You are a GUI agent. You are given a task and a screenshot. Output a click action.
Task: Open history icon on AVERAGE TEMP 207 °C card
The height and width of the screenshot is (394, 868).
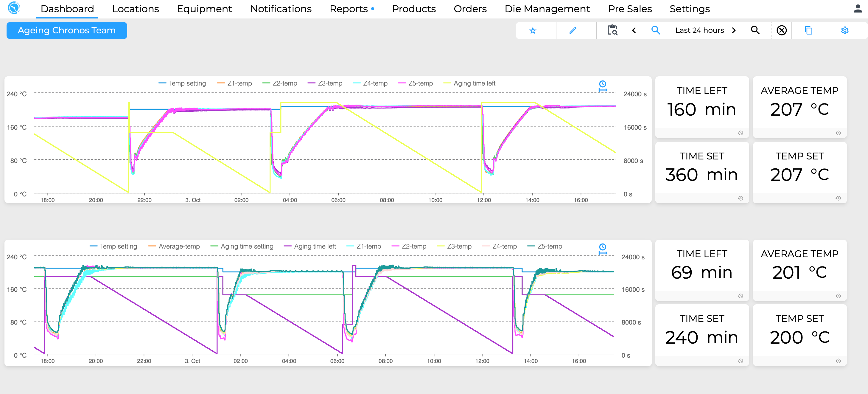point(838,133)
